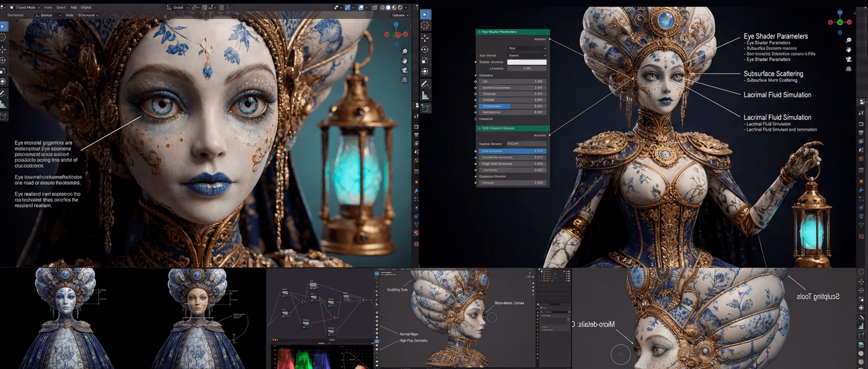The height and width of the screenshot is (369, 868).
Task: Click the zoom magnifier in left viewport
Action: coord(405,51)
